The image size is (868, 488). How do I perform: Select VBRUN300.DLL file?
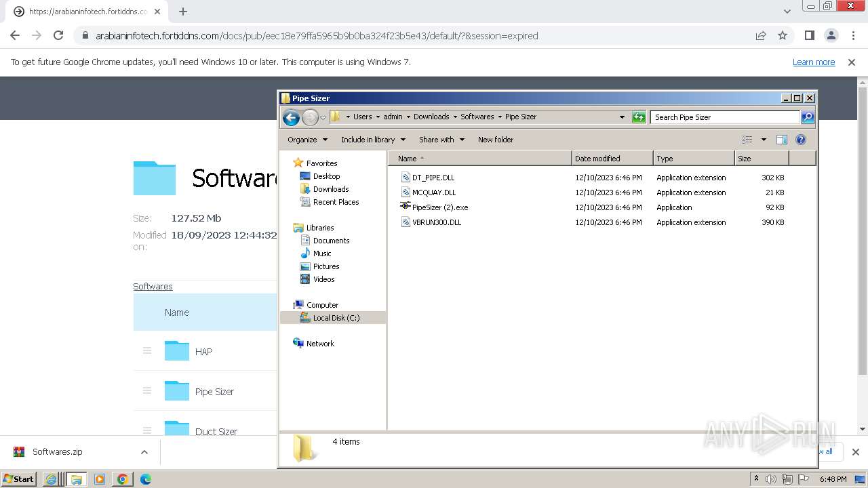(x=437, y=222)
